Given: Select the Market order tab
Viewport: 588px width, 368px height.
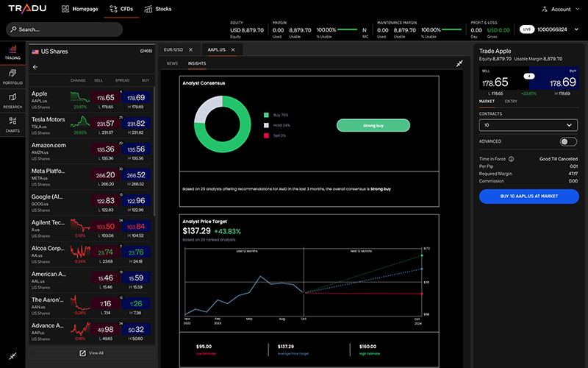Looking at the screenshot, I should 487,102.
